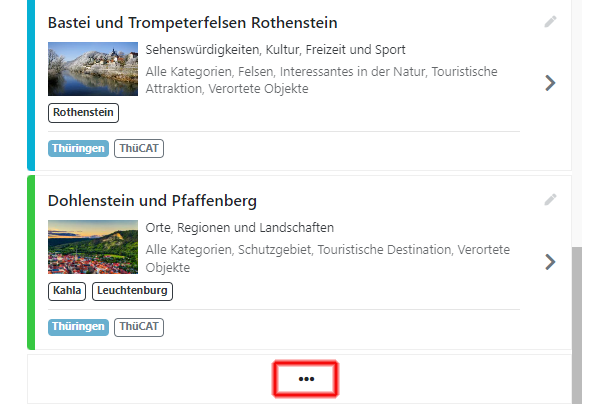Click ThüCAT tag on the Bastei card
The image size is (616, 414).
pos(139,148)
